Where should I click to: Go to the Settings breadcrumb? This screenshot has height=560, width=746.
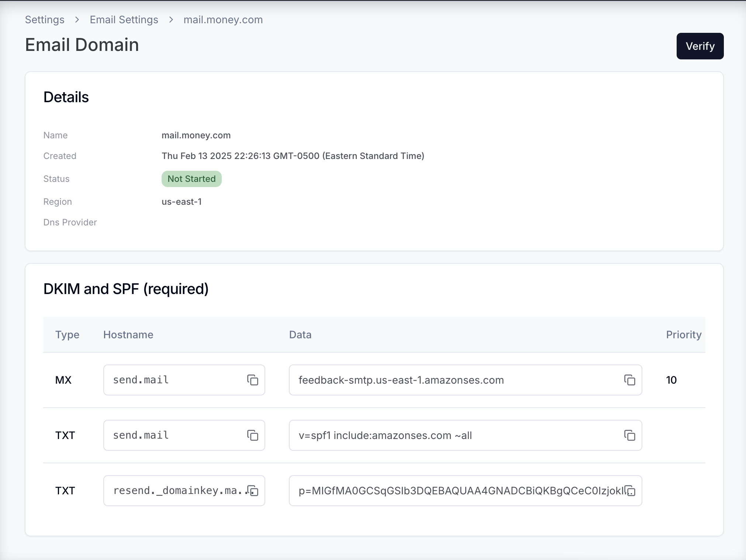pos(45,20)
